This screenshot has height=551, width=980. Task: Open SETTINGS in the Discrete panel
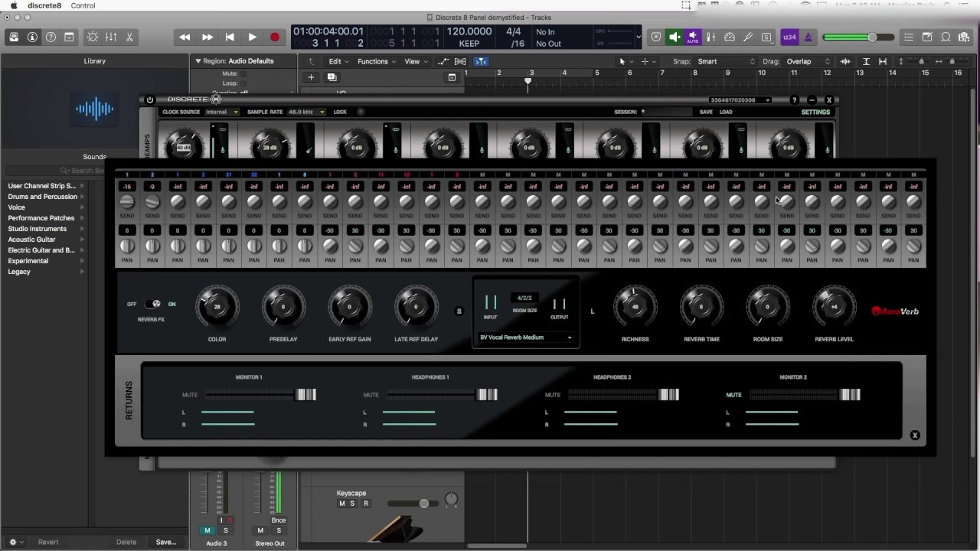815,112
